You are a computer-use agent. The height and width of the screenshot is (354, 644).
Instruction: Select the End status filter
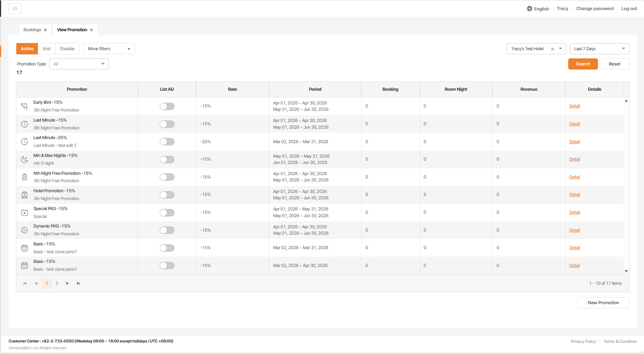[x=46, y=49]
